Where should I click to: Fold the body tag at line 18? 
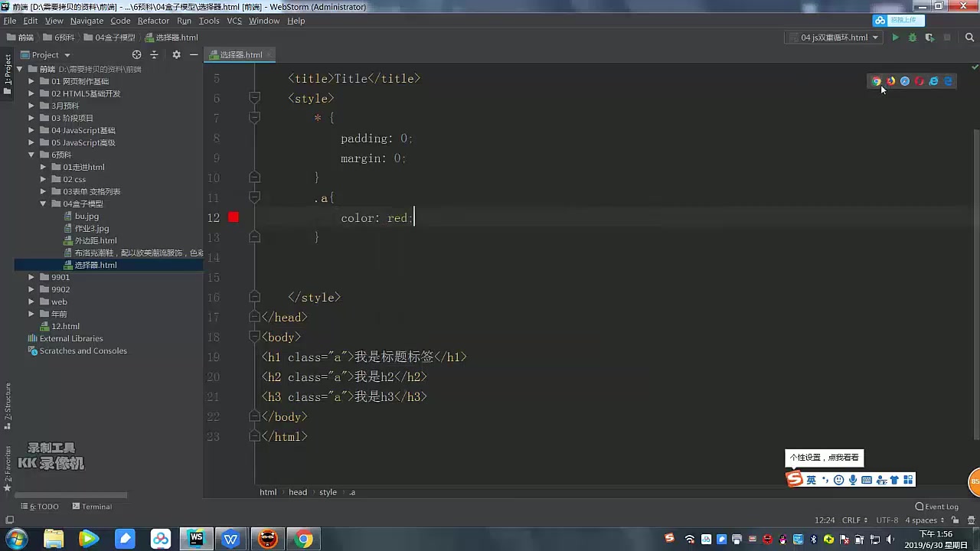[254, 337]
